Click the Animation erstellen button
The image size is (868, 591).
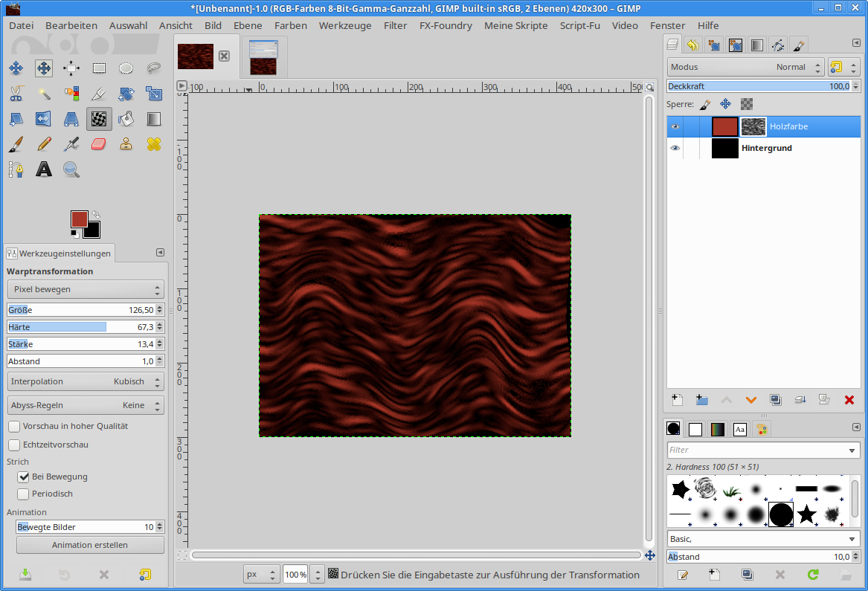pos(90,545)
